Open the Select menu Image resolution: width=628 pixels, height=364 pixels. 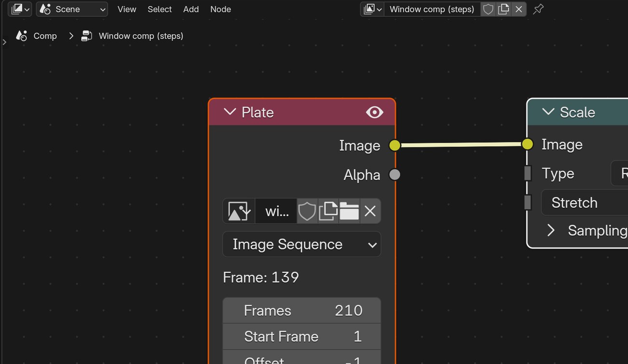coord(159,9)
